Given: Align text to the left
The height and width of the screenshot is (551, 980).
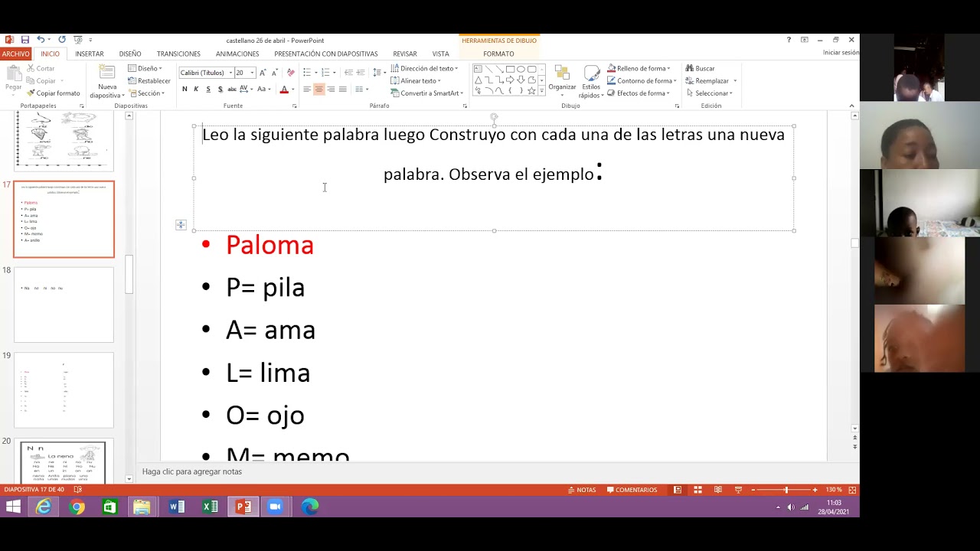Looking at the screenshot, I should tap(307, 90).
